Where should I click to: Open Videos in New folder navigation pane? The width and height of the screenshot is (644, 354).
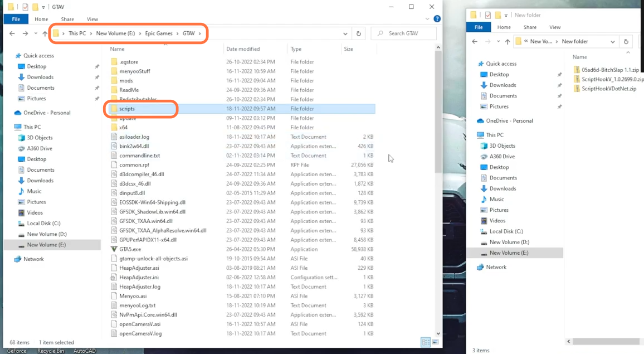497,221
